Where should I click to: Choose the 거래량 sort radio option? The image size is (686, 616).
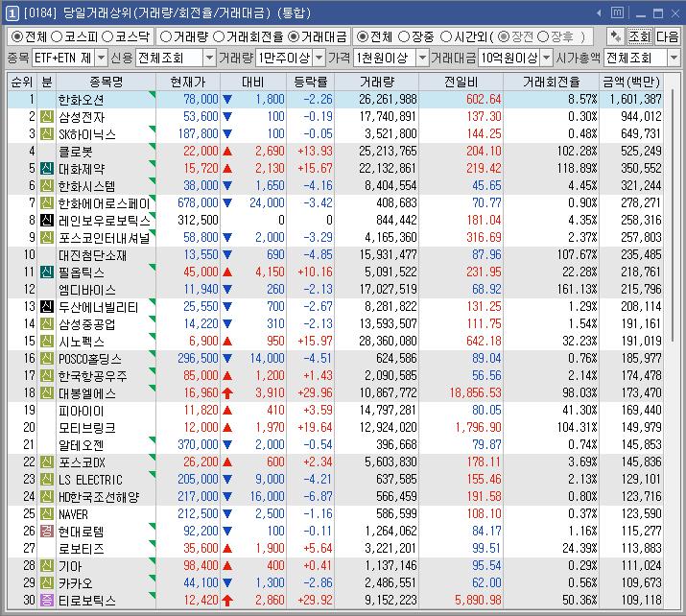[165, 36]
